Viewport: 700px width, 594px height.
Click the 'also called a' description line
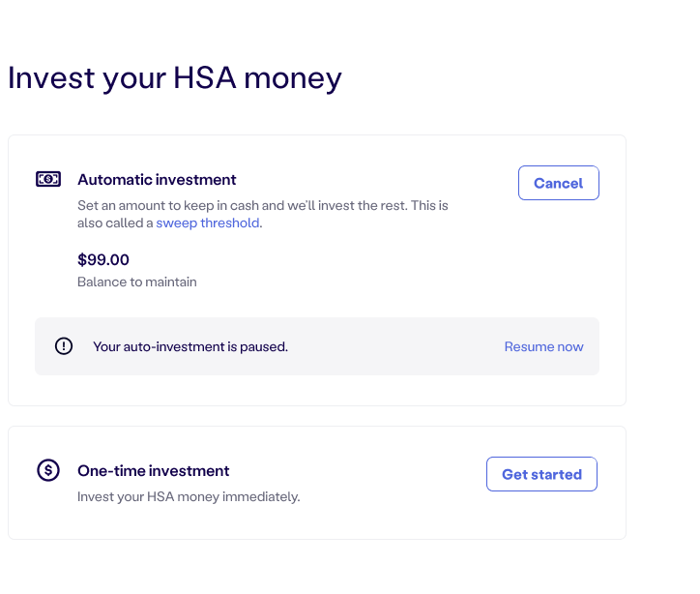pos(169,223)
